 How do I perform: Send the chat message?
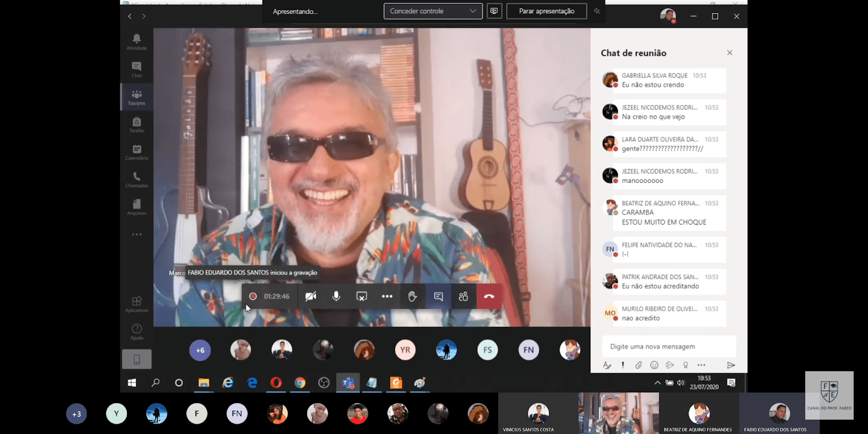click(731, 365)
